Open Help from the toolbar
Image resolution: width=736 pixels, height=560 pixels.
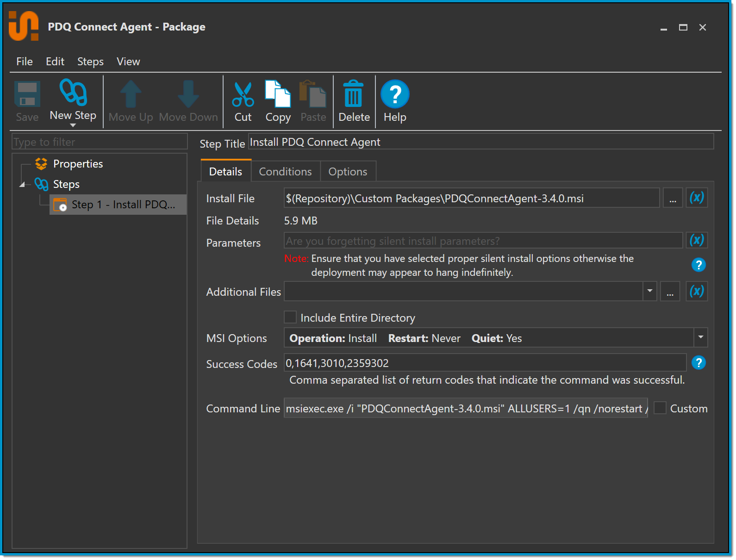click(x=395, y=94)
